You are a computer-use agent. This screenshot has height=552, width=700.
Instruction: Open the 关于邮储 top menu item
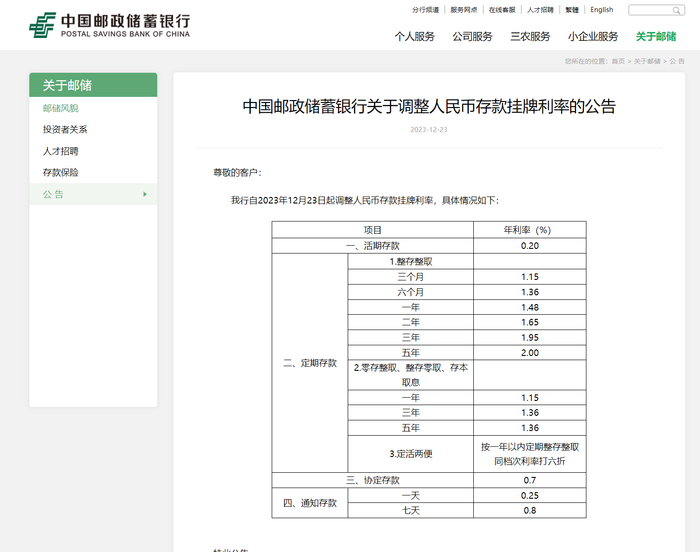click(x=656, y=37)
